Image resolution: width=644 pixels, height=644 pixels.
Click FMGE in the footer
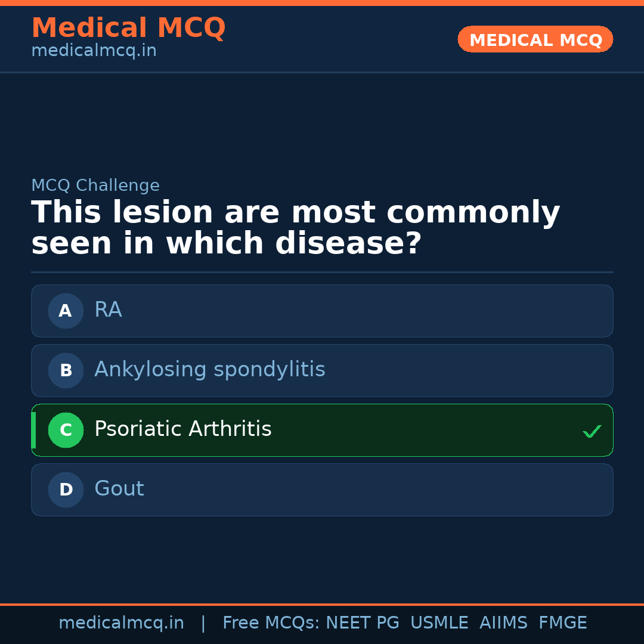tap(562, 623)
